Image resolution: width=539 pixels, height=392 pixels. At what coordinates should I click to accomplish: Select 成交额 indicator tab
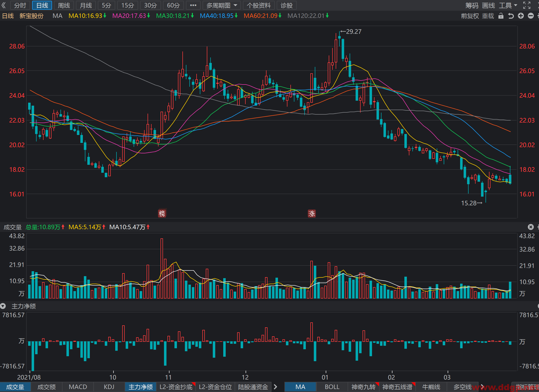(x=47, y=387)
